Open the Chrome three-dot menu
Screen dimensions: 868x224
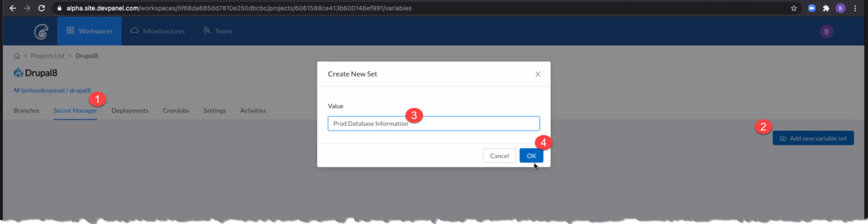[x=856, y=8]
